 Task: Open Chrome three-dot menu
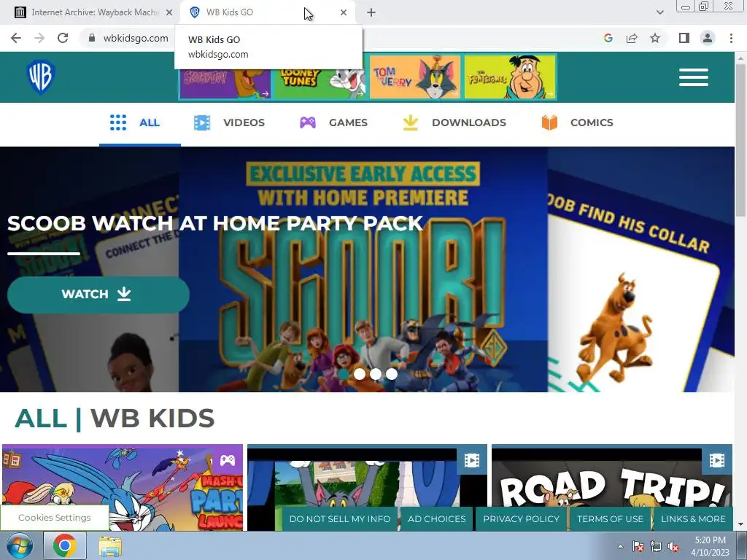tap(731, 38)
